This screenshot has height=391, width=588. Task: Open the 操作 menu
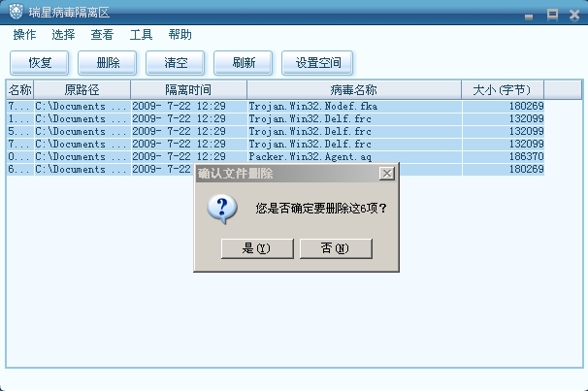[x=24, y=35]
